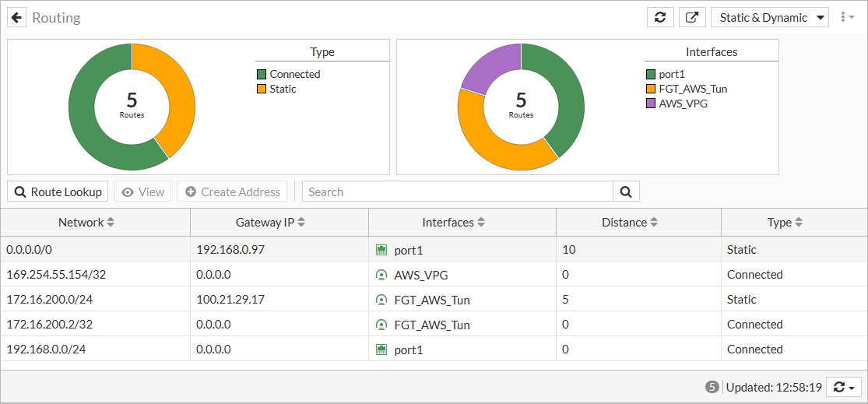Click into the Search input field
The image size is (868, 404).
pyautogui.click(x=458, y=191)
